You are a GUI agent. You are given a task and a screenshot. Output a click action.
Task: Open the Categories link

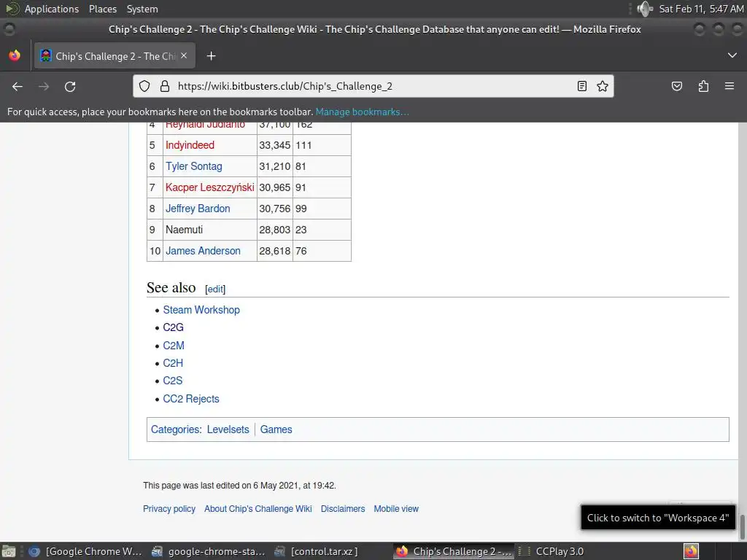point(175,429)
